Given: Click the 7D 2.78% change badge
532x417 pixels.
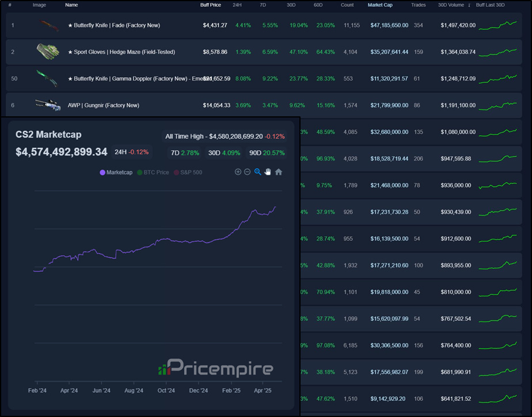Looking at the screenshot, I should 185,153.
